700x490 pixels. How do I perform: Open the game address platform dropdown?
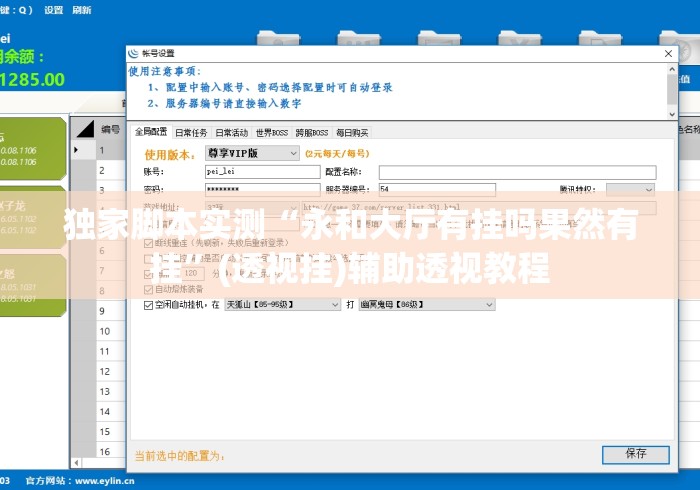coord(252,208)
